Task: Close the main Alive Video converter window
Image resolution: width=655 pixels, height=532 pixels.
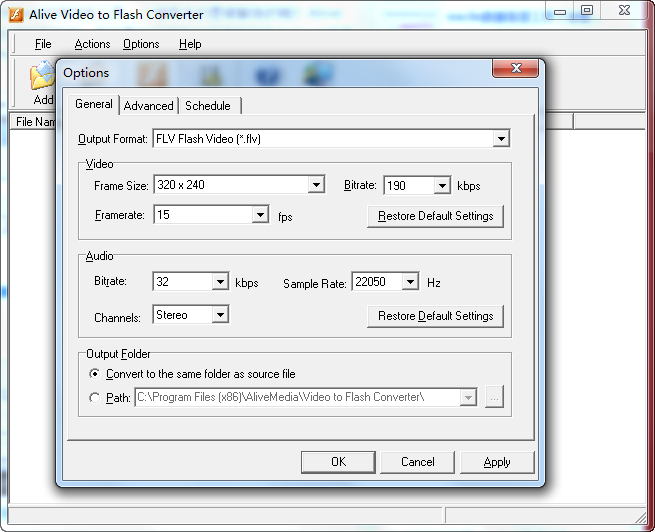Action: (x=625, y=10)
